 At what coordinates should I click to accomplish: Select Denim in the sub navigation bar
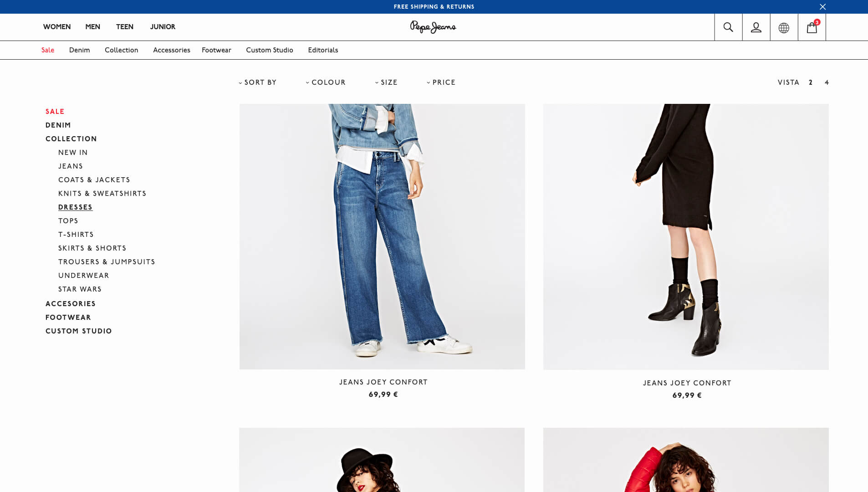coord(79,50)
